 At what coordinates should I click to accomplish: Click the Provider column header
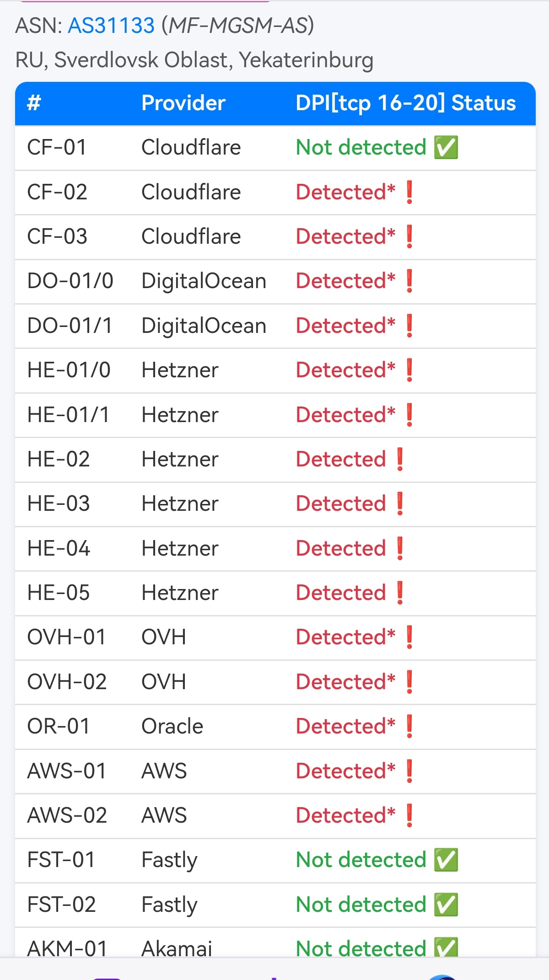183,103
